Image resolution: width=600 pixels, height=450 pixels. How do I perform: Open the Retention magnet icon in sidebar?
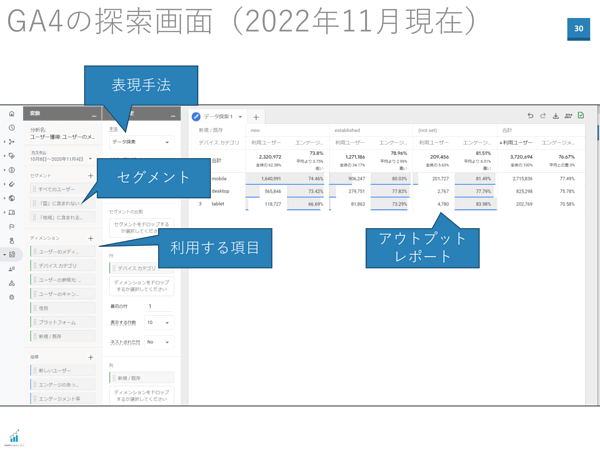click(x=11, y=184)
